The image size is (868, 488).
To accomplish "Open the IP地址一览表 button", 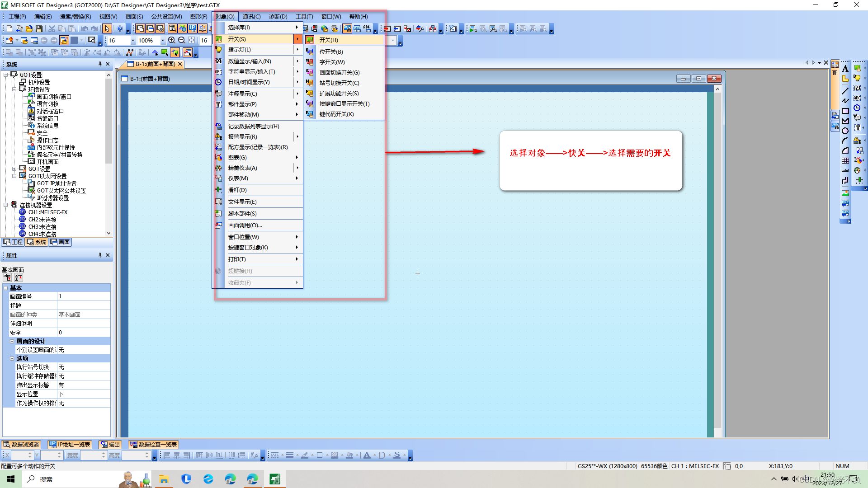I will tap(70, 445).
